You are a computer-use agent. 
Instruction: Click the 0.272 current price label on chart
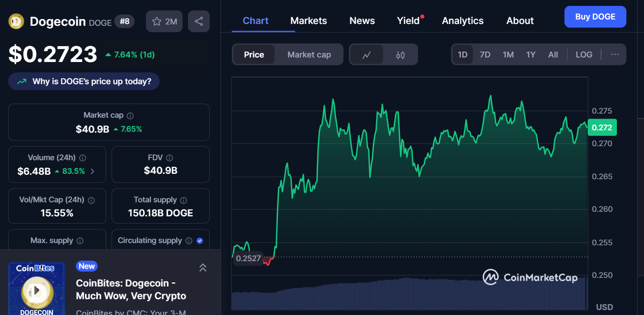point(602,128)
